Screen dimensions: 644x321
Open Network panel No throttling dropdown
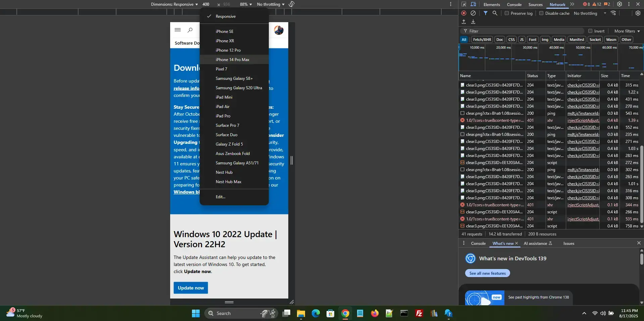(x=590, y=13)
